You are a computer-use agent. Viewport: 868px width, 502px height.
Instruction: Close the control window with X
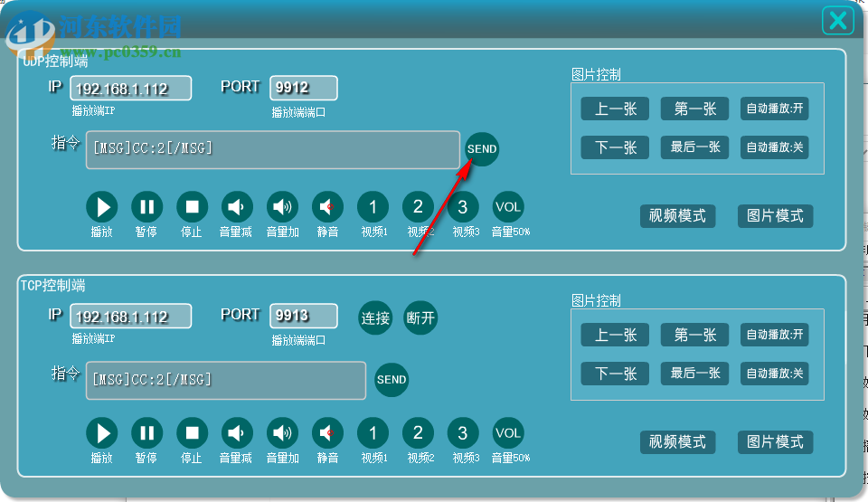(838, 21)
